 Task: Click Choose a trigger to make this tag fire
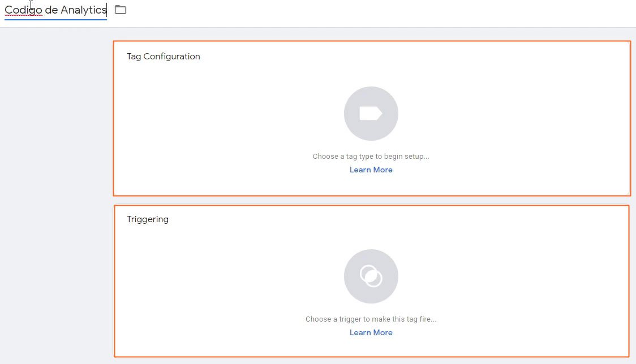[x=371, y=319]
